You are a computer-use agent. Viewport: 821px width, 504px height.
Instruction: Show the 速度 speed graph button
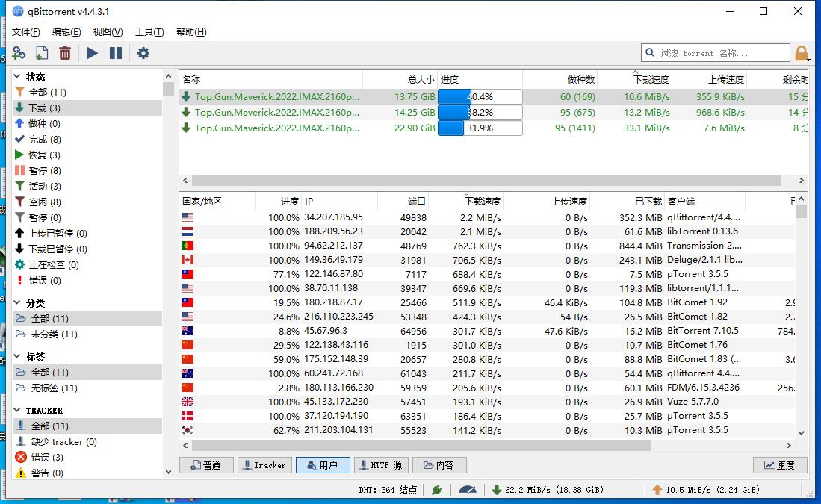pyautogui.click(x=780, y=465)
